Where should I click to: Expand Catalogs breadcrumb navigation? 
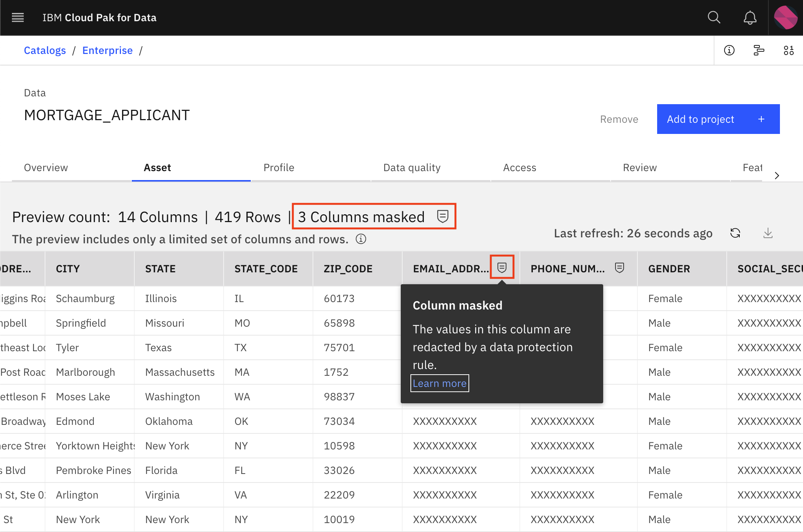coord(45,50)
